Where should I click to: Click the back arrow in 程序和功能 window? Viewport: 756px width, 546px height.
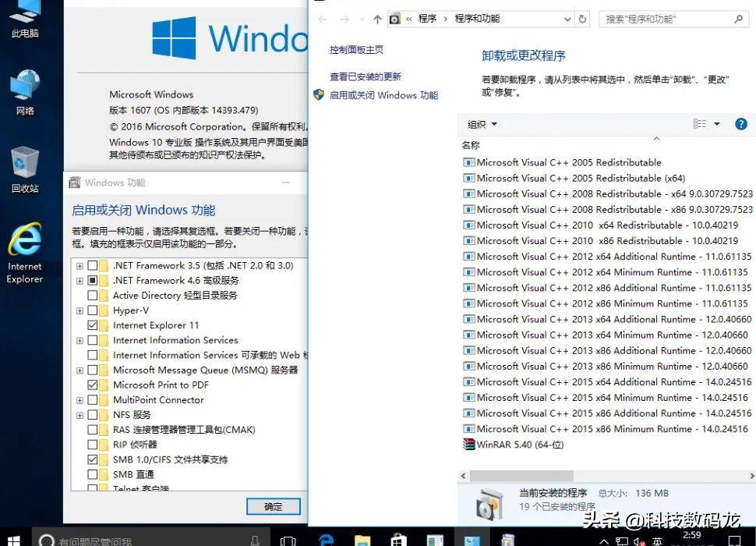[323, 19]
